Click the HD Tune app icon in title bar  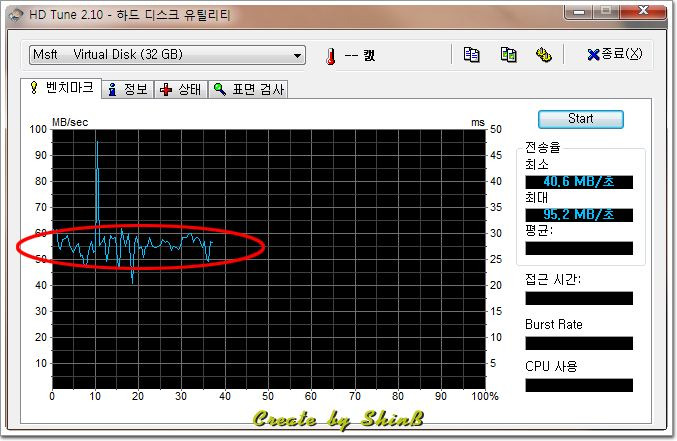point(16,16)
